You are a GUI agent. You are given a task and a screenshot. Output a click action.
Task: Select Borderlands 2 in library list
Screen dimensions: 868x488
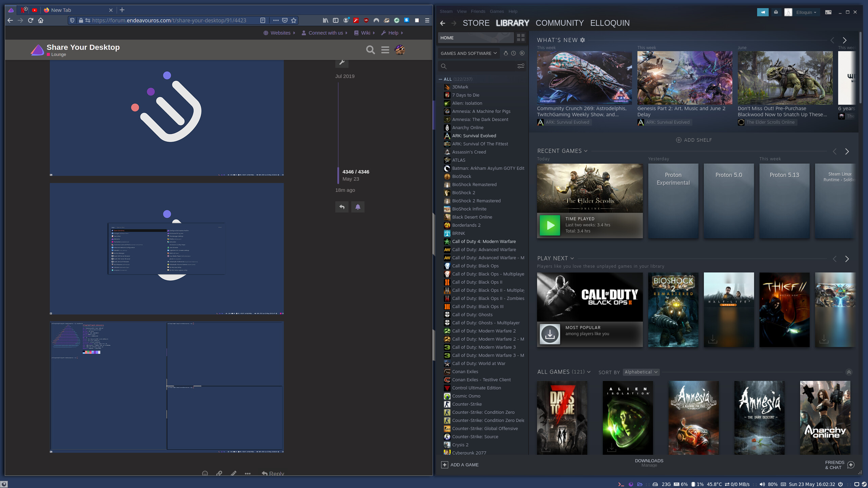[x=466, y=225]
